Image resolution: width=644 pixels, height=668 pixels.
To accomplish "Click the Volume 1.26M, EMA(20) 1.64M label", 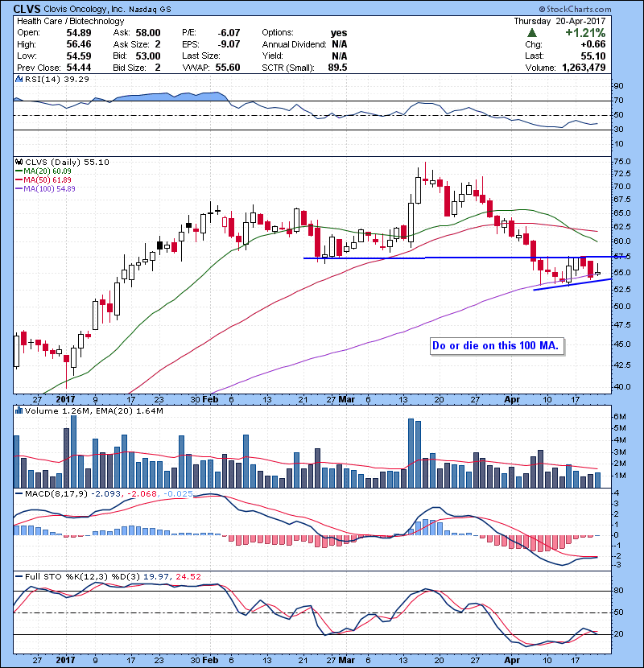I will [93, 410].
